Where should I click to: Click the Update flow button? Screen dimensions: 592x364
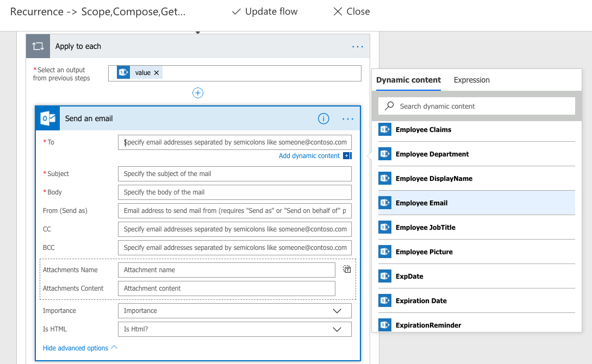[265, 11]
